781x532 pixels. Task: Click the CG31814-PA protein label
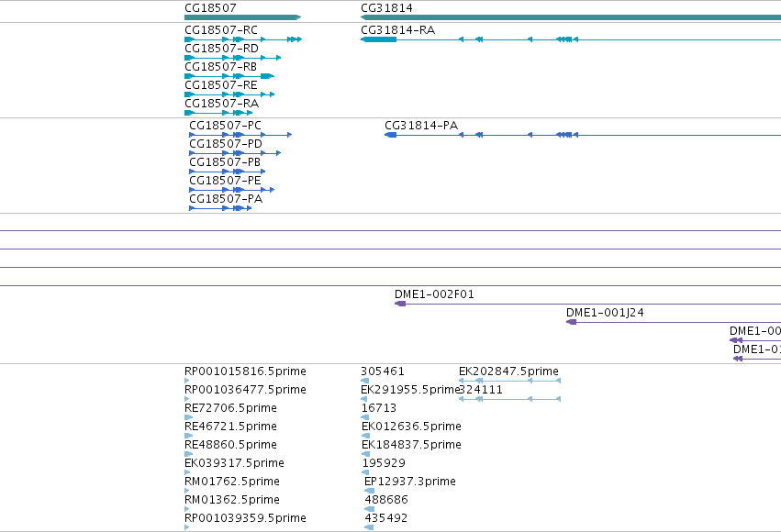[421, 126]
